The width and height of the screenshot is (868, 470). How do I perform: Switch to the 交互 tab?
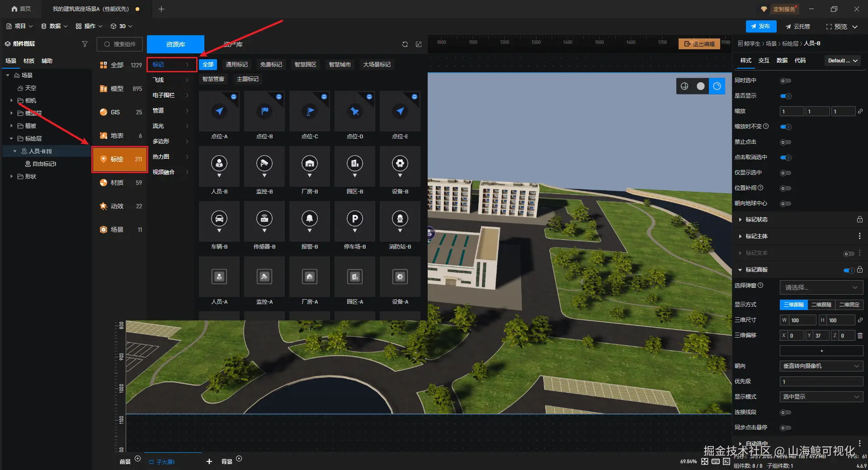pos(764,61)
